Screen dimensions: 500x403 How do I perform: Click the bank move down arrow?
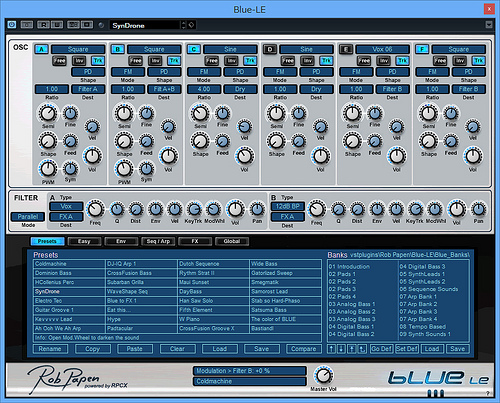[x=341, y=349]
